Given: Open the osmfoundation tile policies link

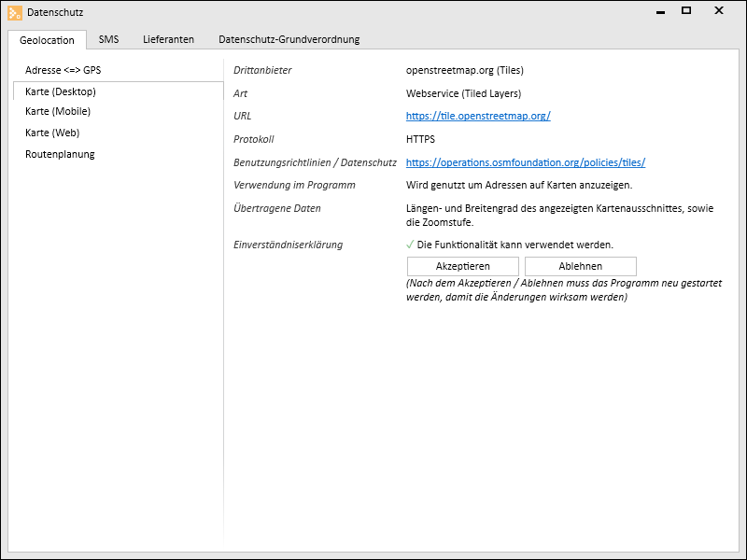Looking at the screenshot, I should click(x=526, y=162).
